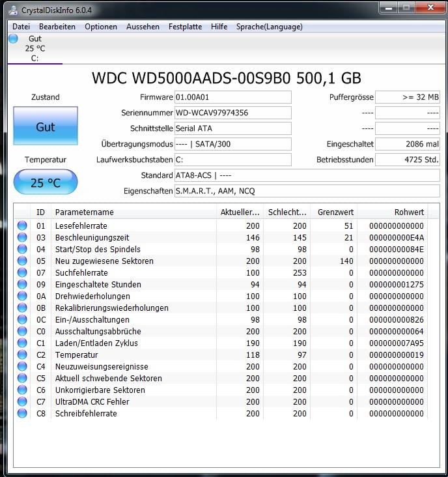Click the Parametername column header
448x477 pixels.
click(133, 212)
